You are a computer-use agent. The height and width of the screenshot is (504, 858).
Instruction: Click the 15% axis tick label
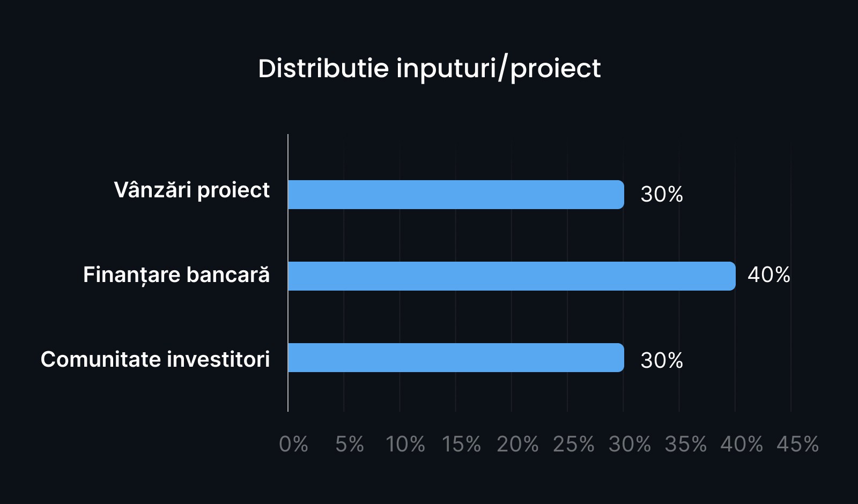[x=461, y=444]
